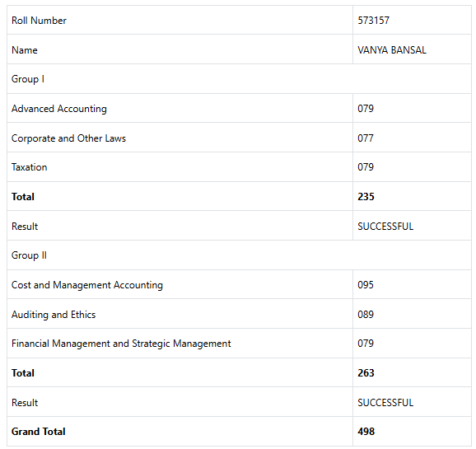This screenshot has width=476, height=449.
Task: Click the Advanced Accounting marks 079
Action: pos(366,109)
